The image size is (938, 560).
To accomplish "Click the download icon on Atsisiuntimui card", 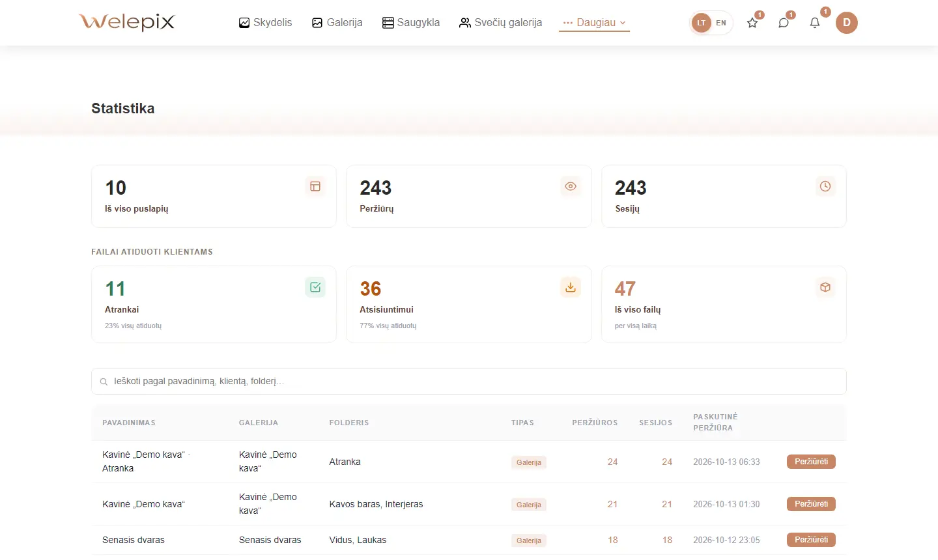I will point(571,287).
